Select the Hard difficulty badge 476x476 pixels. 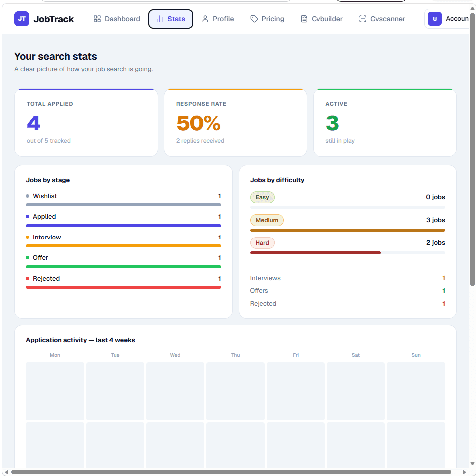tap(262, 243)
